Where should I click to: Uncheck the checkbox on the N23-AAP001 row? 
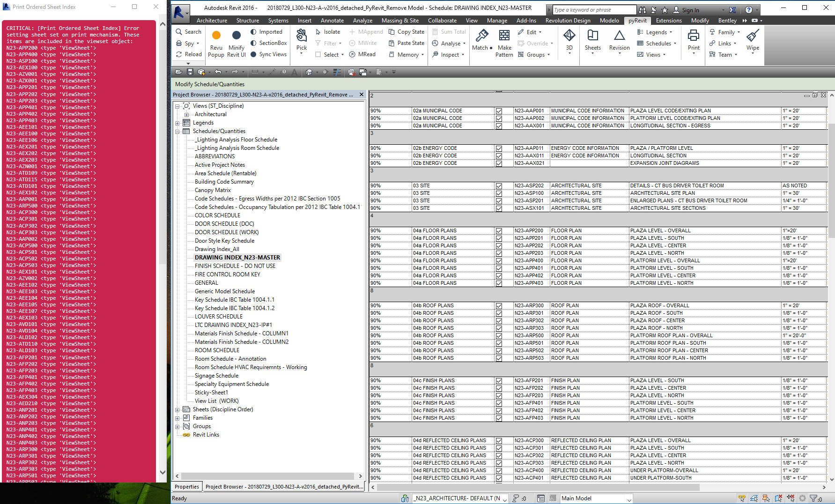click(499, 111)
